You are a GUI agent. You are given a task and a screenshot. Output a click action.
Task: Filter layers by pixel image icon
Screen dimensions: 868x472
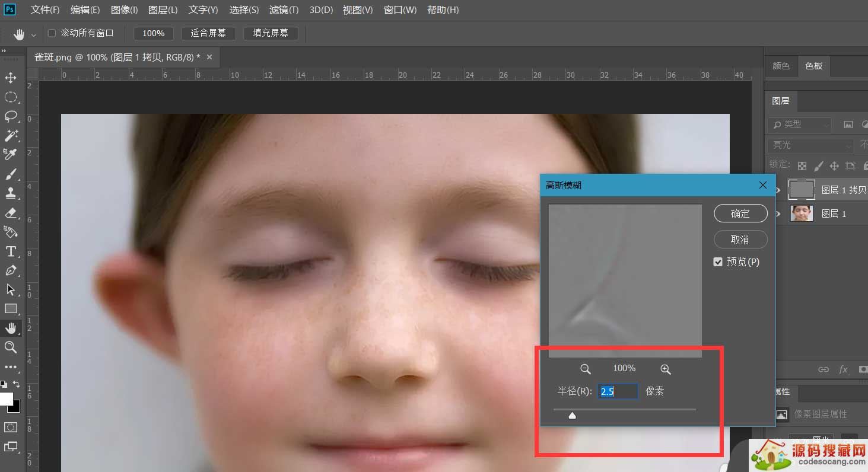pyautogui.click(x=848, y=125)
